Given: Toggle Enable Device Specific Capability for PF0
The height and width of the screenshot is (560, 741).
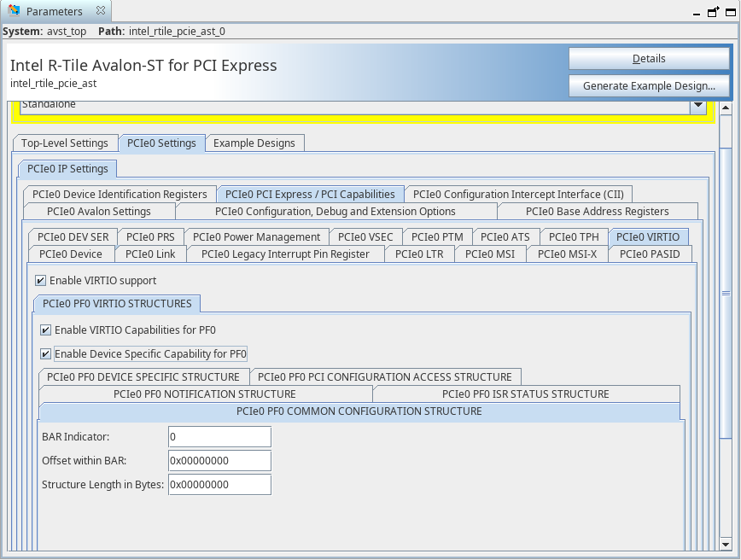Looking at the screenshot, I should [45, 354].
